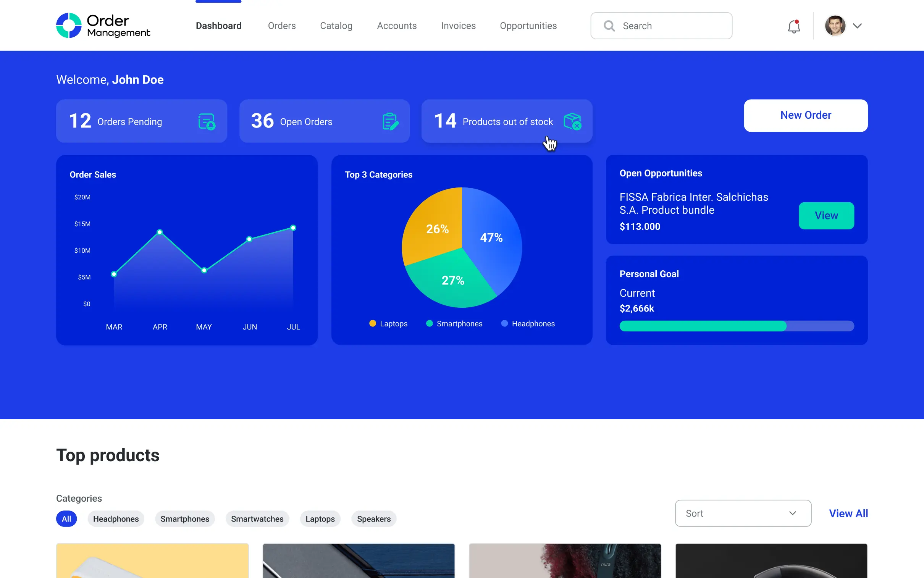Image resolution: width=924 pixels, height=578 pixels.
Task: Click the search magnifier icon
Action: point(609,26)
